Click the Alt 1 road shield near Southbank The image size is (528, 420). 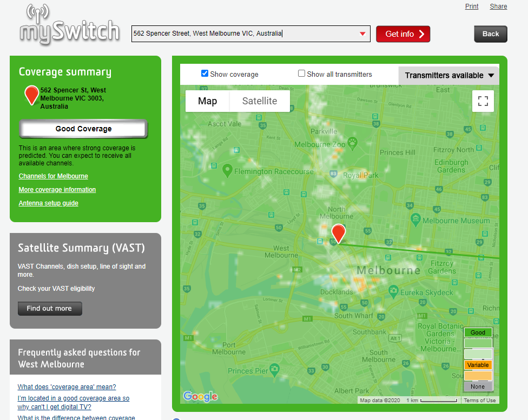pyautogui.click(x=395, y=338)
